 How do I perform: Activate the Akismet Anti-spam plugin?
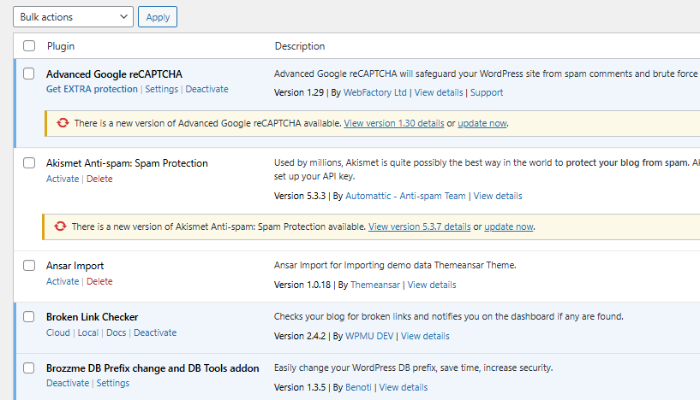[x=62, y=179]
